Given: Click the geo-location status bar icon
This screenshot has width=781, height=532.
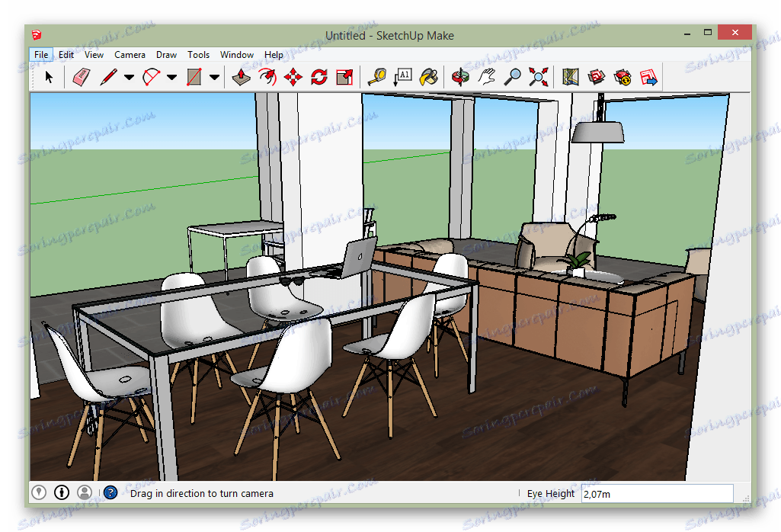Looking at the screenshot, I should point(39,492).
